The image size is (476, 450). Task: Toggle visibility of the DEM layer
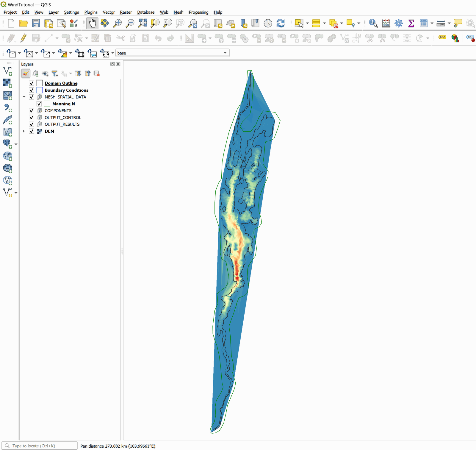(32, 131)
